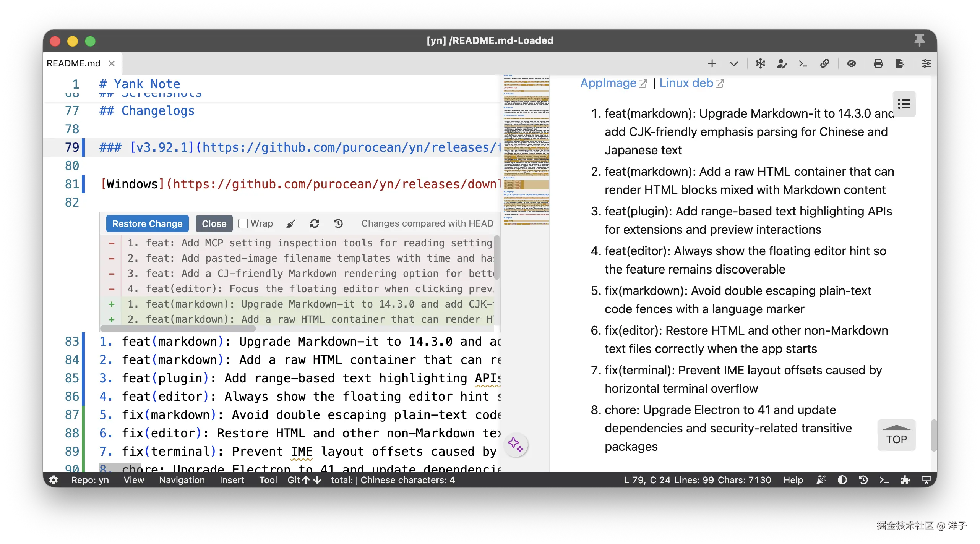Open the Repo: yn menu

[x=90, y=480]
